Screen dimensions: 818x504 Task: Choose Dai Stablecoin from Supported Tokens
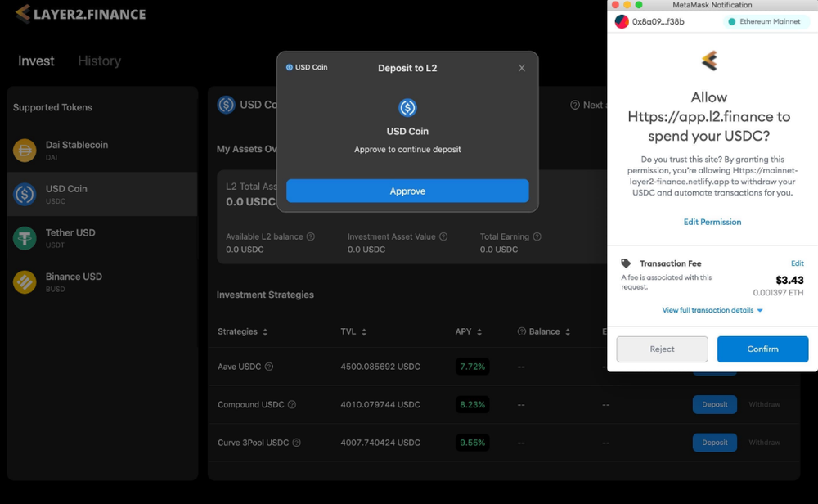tap(102, 151)
